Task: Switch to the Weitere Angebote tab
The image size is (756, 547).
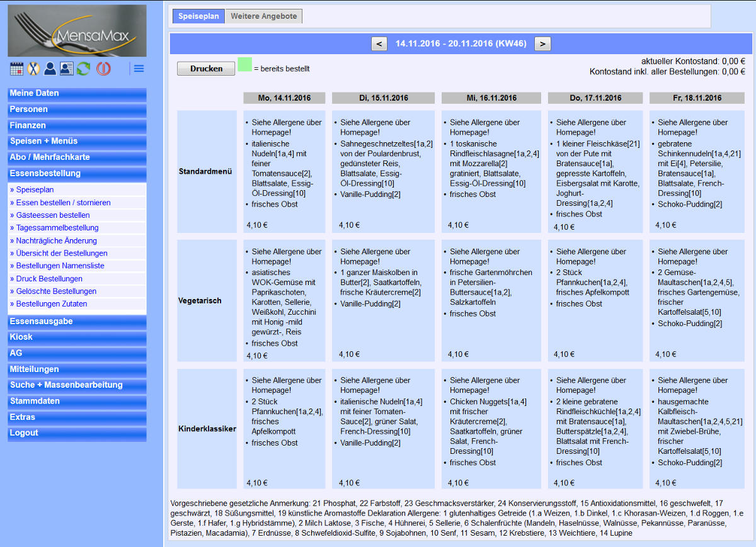Action: (x=263, y=16)
